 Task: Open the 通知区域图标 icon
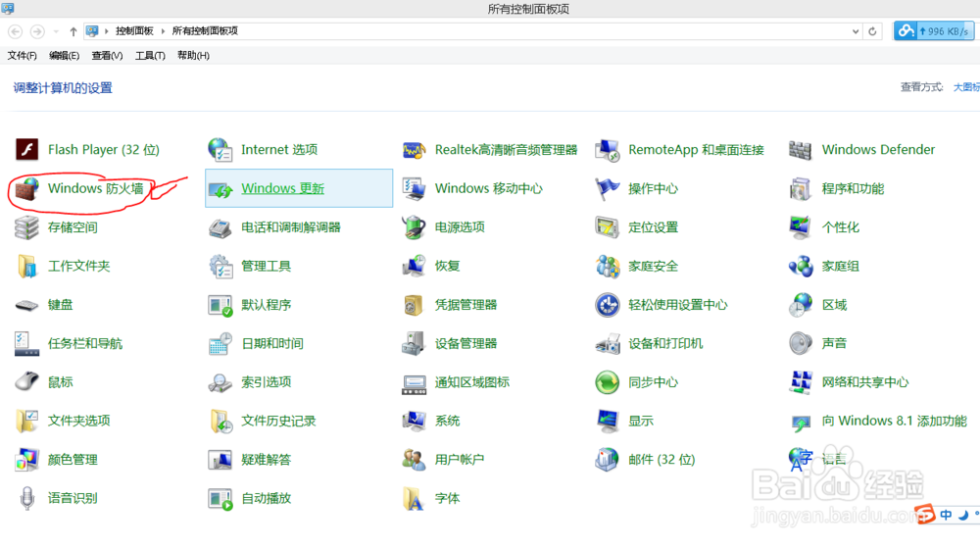pos(414,384)
